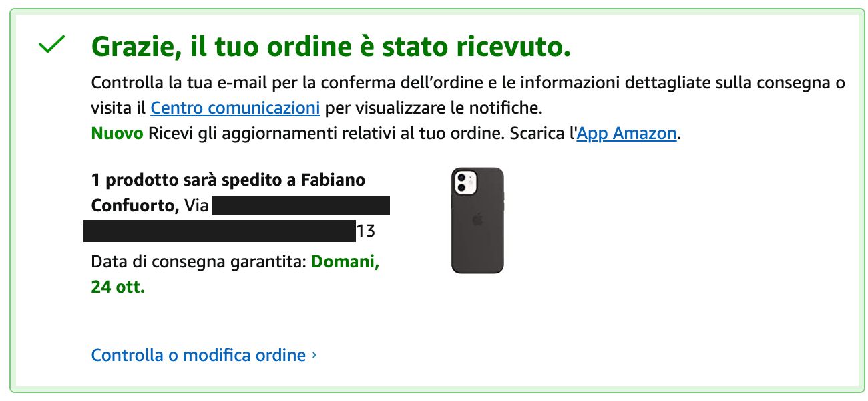
Task: Click the redacted bar after Via
Action: pyautogui.click(x=300, y=205)
